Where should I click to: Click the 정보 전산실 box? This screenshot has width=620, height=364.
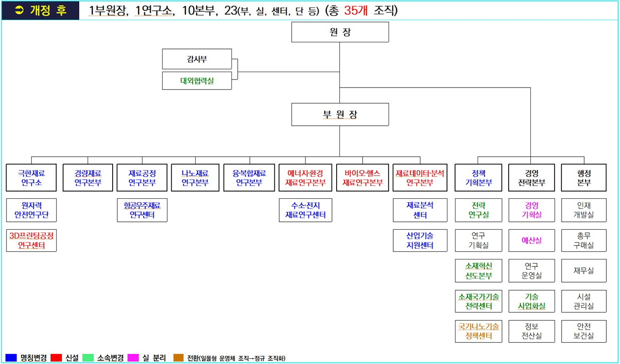pyautogui.click(x=531, y=331)
